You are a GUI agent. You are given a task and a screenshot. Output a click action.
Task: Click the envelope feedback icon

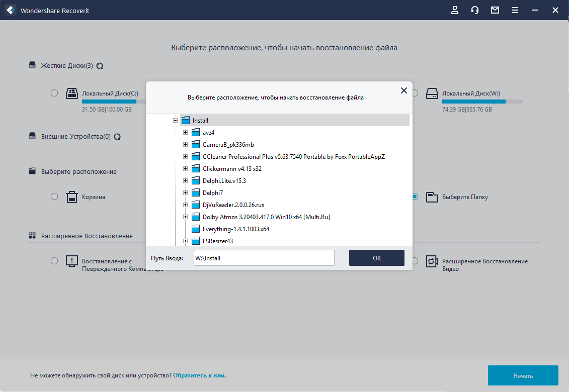[495, 10]
